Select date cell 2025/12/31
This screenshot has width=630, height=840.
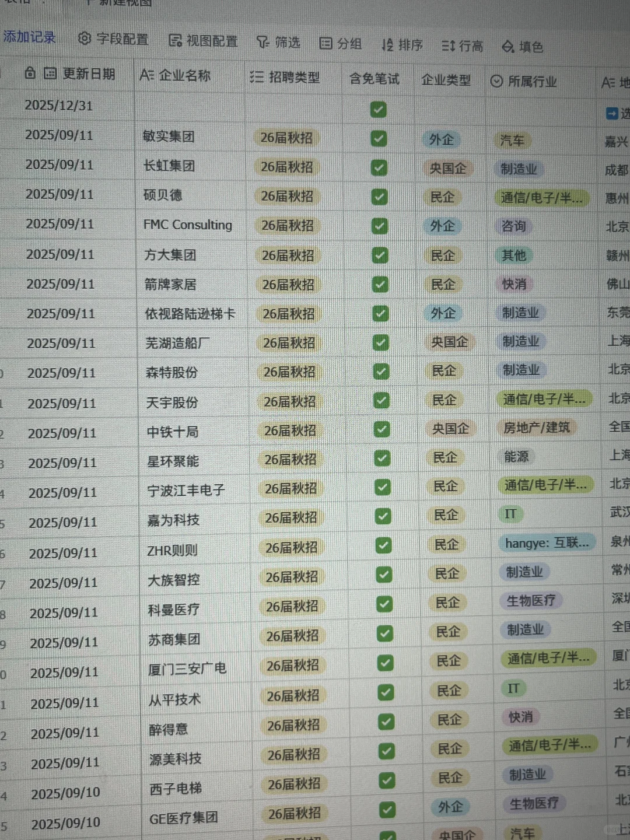[x=59, y=106]
